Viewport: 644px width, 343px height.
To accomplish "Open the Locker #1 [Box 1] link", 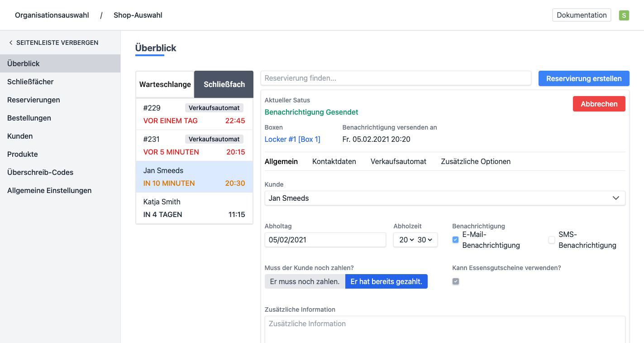I will 292,139.
